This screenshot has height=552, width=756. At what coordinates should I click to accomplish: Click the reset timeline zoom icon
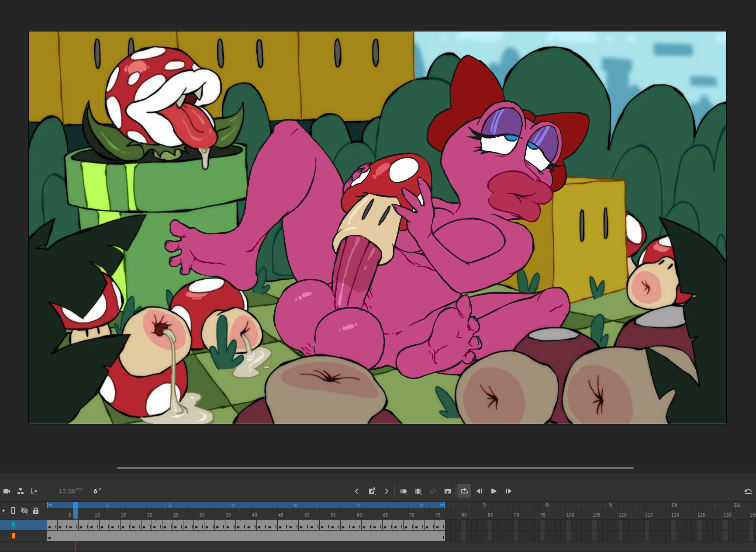click(748, 491)
